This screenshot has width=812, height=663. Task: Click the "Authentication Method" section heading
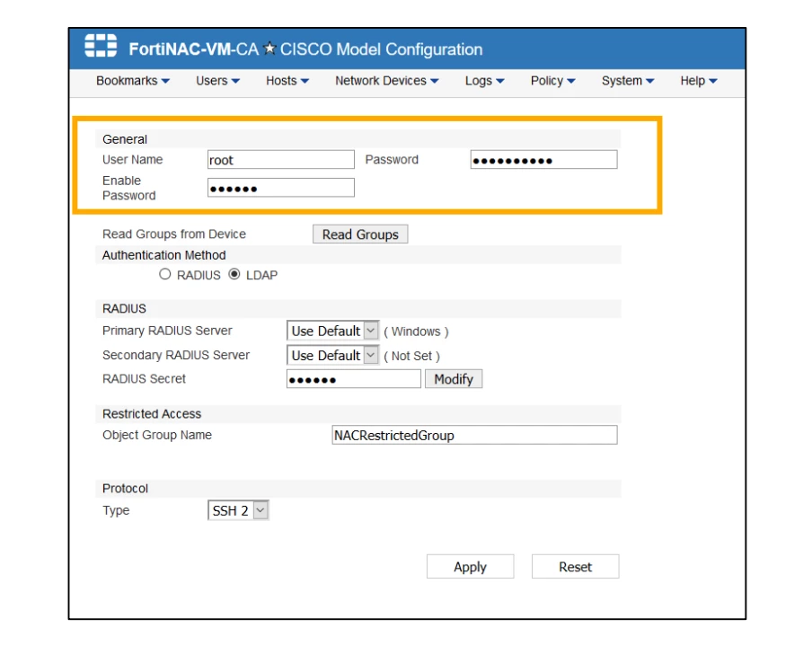pos(164,255)
